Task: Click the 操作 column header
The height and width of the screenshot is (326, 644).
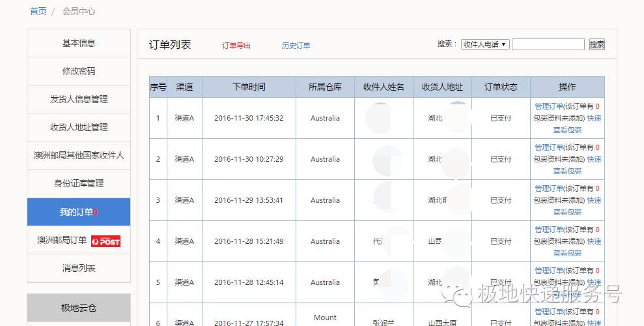Action: click(x=567, y=87)
